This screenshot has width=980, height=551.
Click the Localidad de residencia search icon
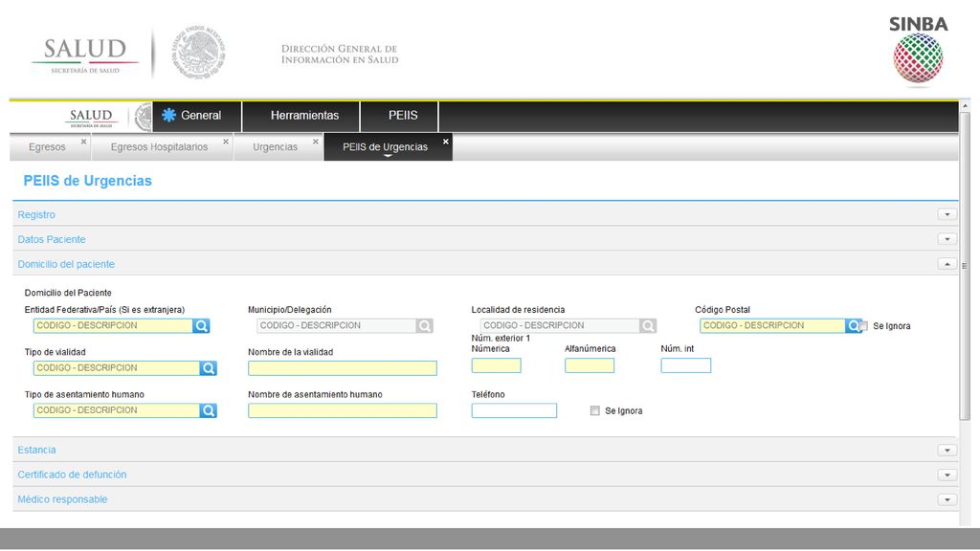pos(648,325)
